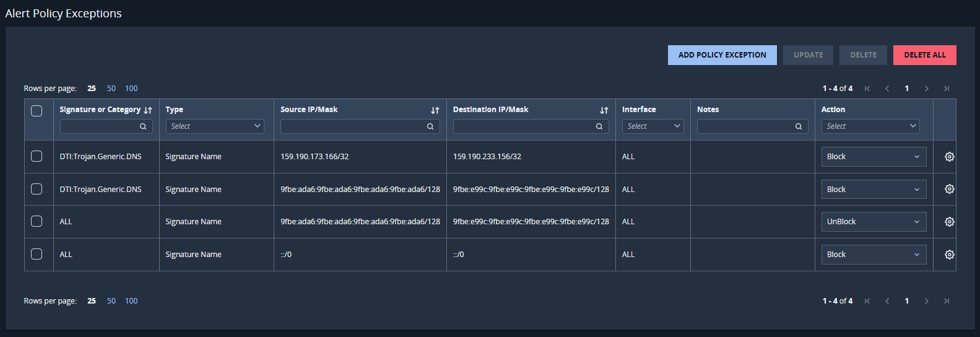Open the Action filter Select dropdown
This screenshot has height=337, width=980.
[870, 126]
